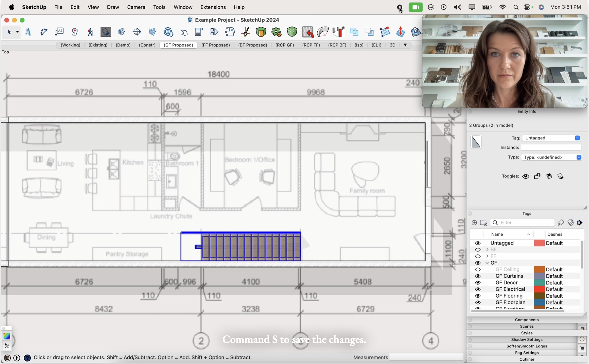Show the GF Ceiling tag
The width and height of the screenshot is (589, 364).
(478, 270)
